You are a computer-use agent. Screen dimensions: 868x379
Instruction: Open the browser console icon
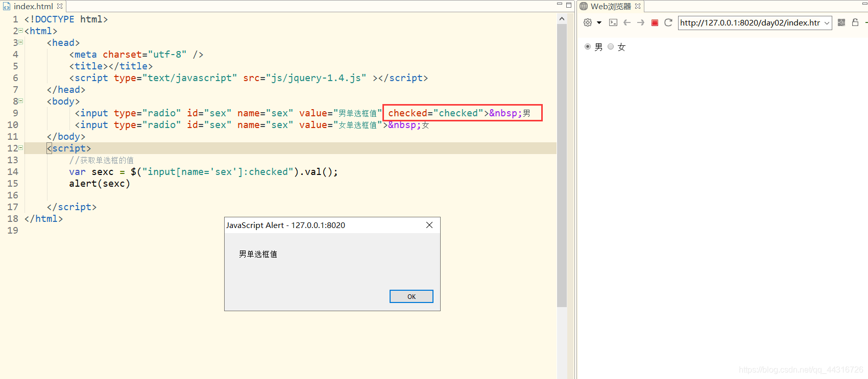pos(613,22)
